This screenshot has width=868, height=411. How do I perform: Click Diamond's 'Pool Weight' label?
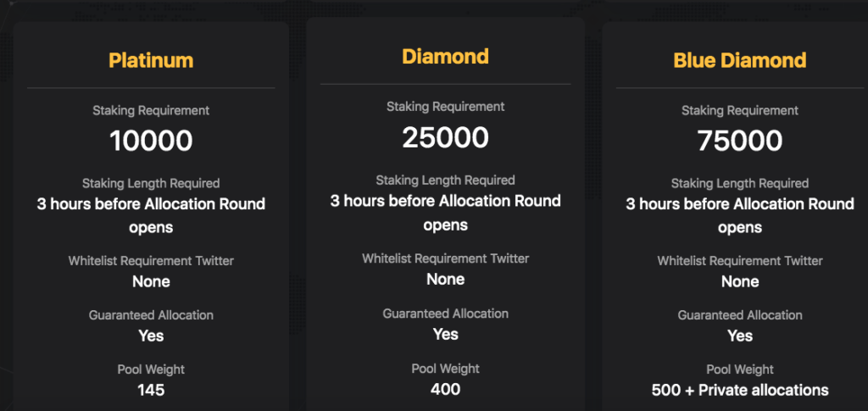pyautogui.click(x=446, y=369)
